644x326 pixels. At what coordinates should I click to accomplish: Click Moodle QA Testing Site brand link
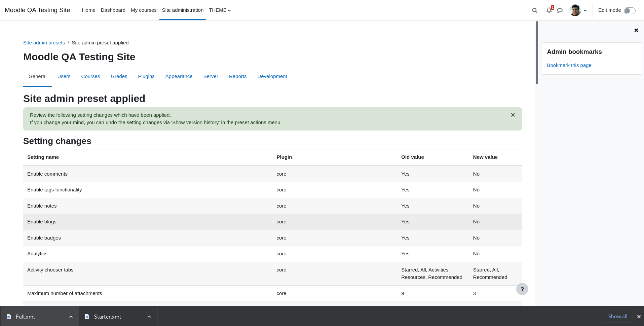[37, 10]
